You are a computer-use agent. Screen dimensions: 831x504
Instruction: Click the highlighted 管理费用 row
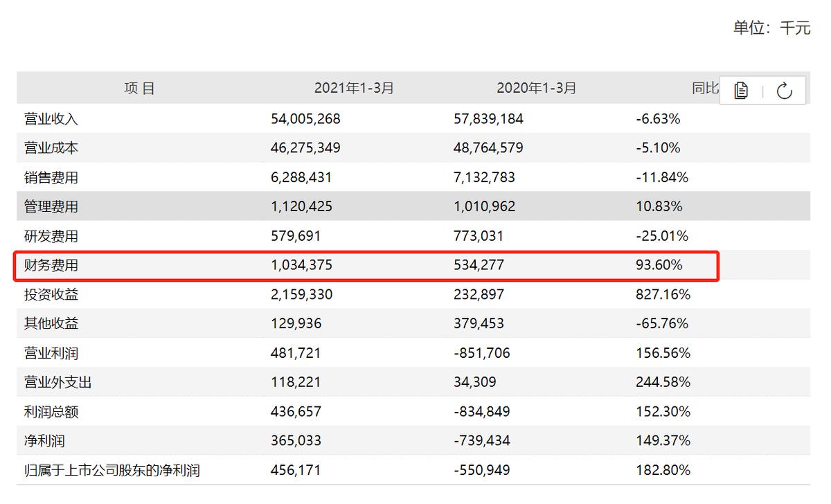pos(51,207)
